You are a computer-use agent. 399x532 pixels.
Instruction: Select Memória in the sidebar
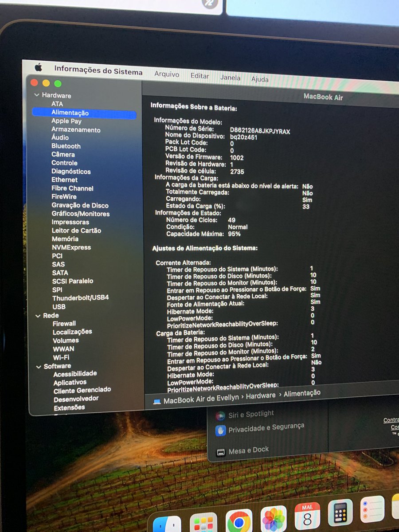[65, 239]
